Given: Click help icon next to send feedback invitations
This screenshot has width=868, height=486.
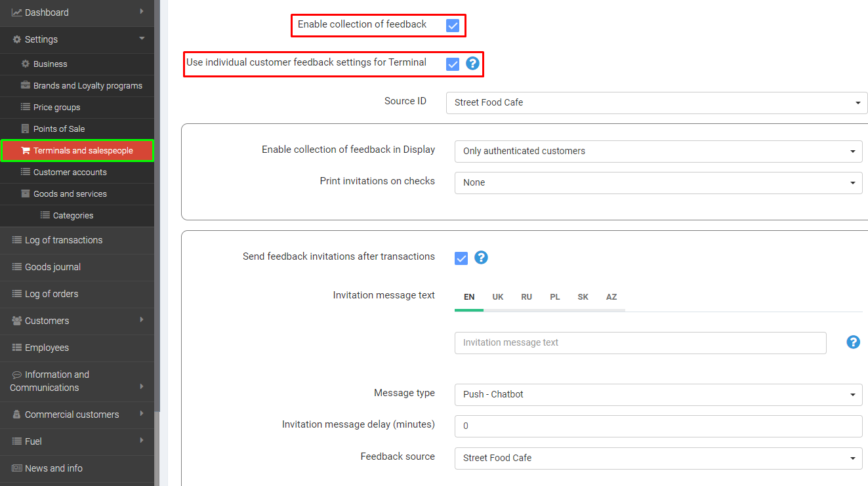Looking at the screenshot, I should pos(481,257).
